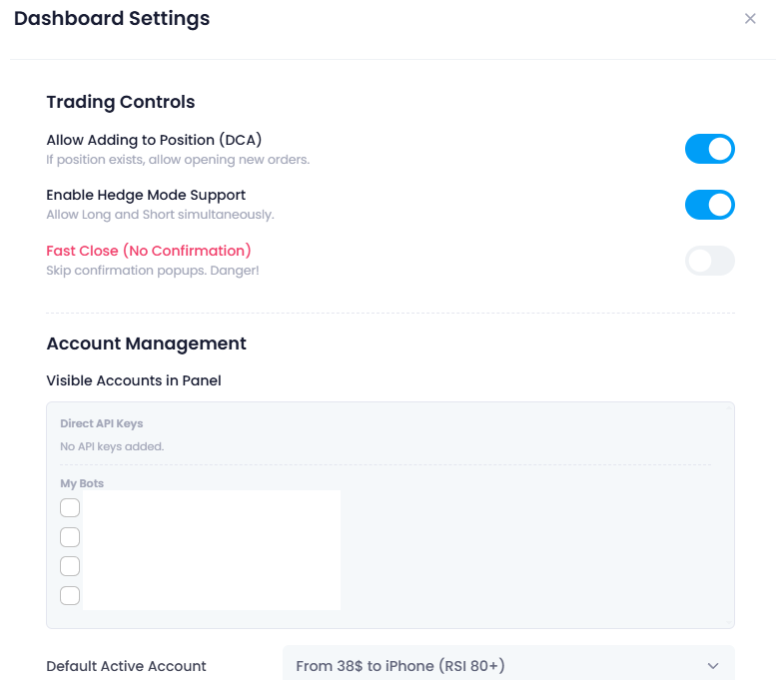
Task: Turn off Enable Hedge Mode Support switch
Action: pyautogui.click(x=709, y=205)
